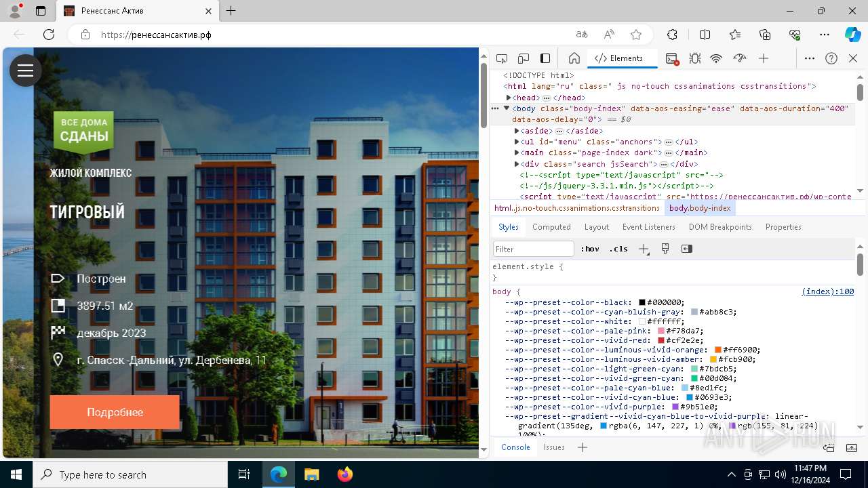
Task: Open Edge Settings and more menu
Action: (825, 35)
